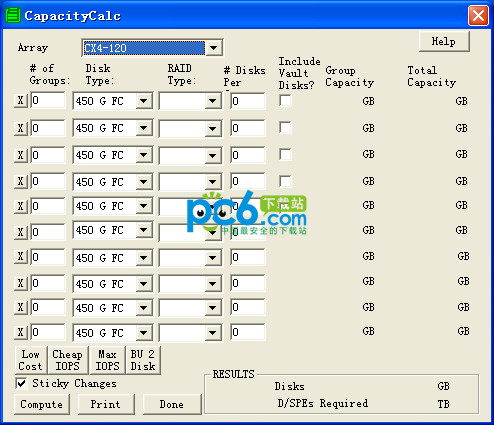This screenshot has width=494, height=425.
Task: Close the CapacityCalc window
Action: click(478, 16)
